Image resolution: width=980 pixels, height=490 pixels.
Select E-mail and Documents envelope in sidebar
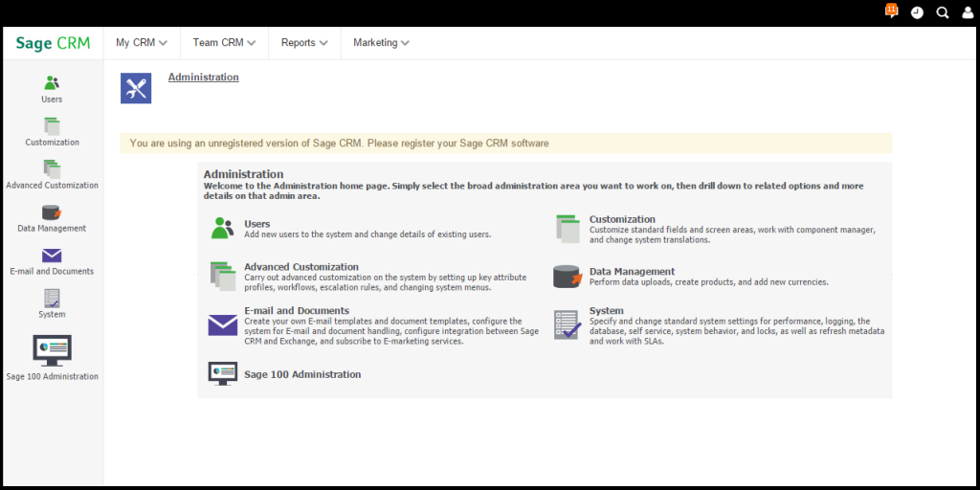coord(52,256)
